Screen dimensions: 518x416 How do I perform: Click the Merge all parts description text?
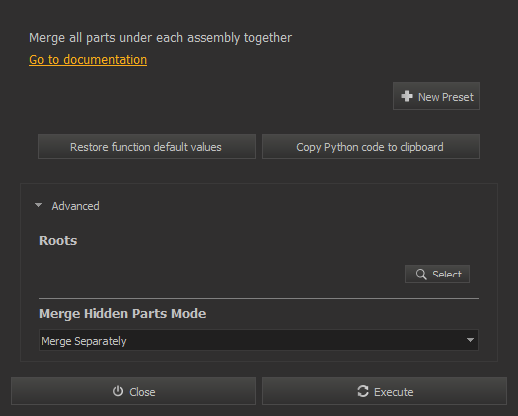point(160,38)
